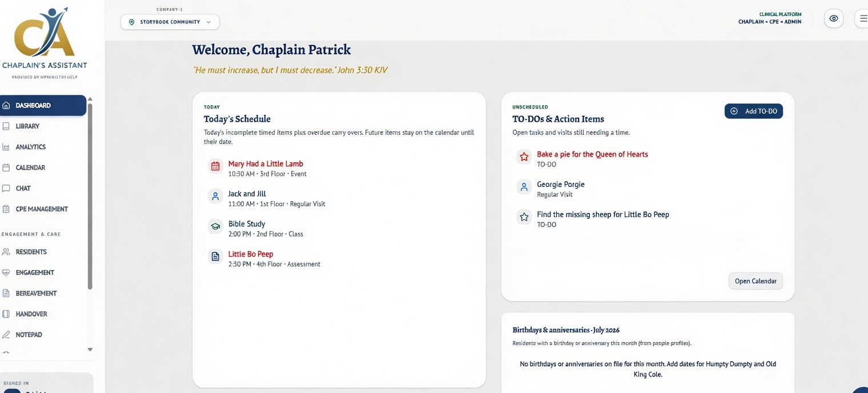The width and height of the screenshot is (868, 393).
Task: Click the sidebar scroll down arrow
Action: 90,349
